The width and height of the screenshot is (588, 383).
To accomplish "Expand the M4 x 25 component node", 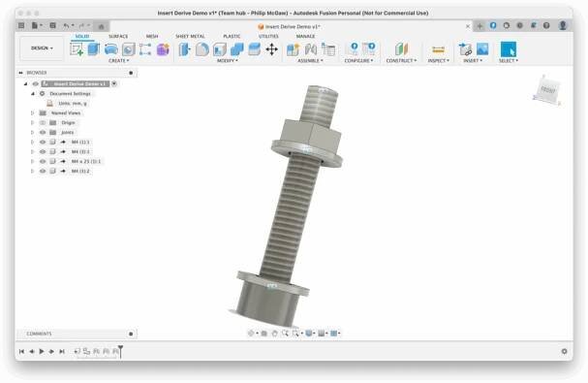I will [x=32, y=162].
